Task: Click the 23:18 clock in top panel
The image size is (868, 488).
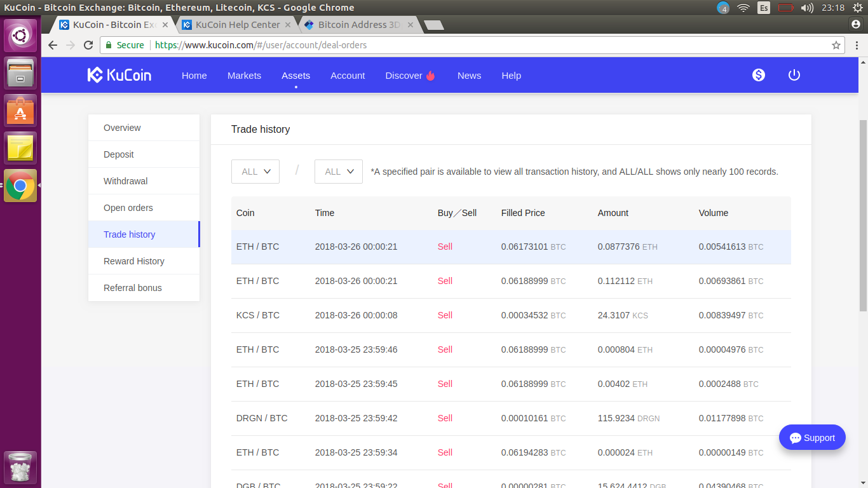Action: 833,8
